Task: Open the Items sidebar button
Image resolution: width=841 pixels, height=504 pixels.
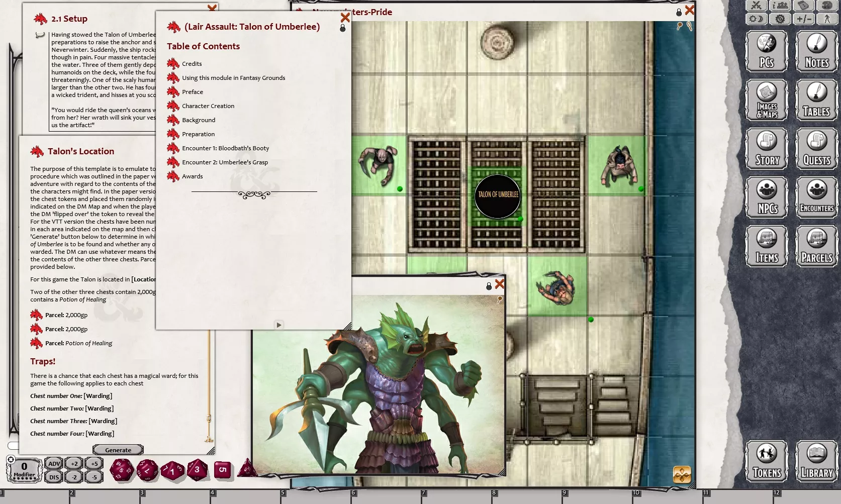Action: [x=767, y=246]
